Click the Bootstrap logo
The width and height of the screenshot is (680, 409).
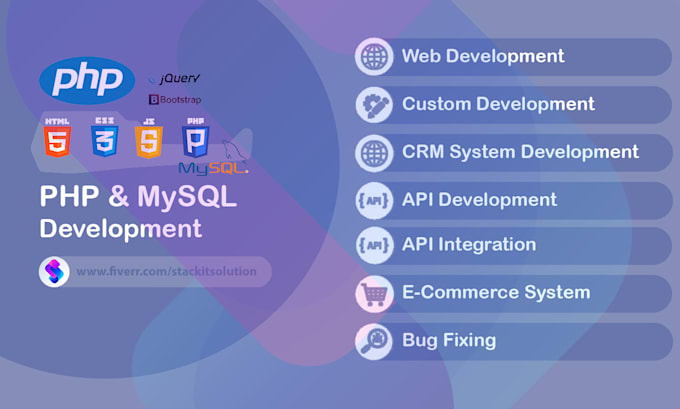[x=175, y=100]
